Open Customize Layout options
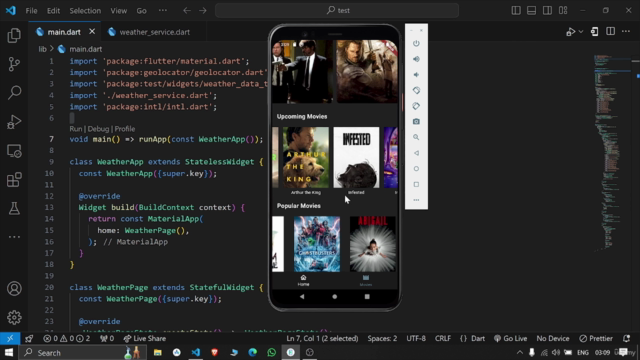 click(563, 11)
